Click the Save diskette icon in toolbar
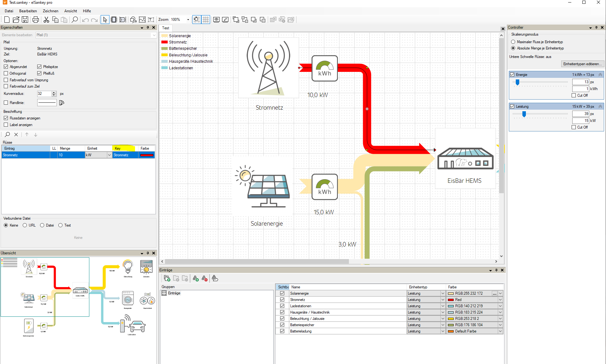The width and height of the screenshot is (606, 364). coord(25,20)
